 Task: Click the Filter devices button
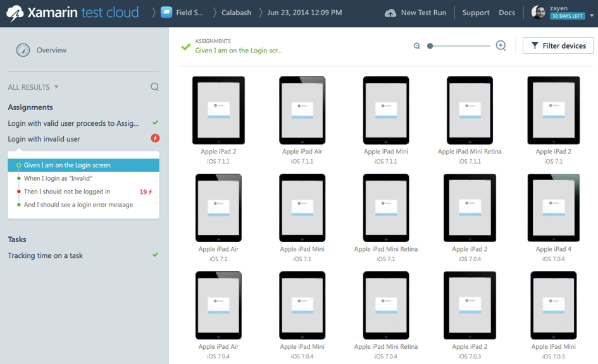(558, 45)
